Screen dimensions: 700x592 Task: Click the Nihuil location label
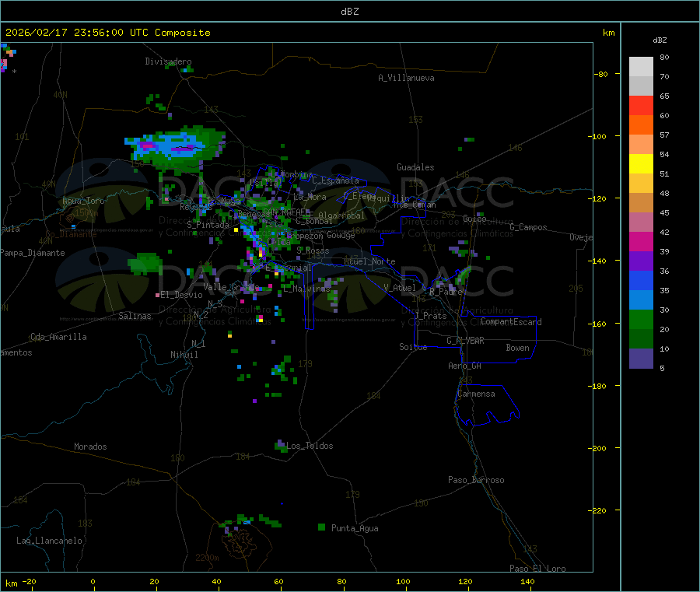[x=184, y=355]
